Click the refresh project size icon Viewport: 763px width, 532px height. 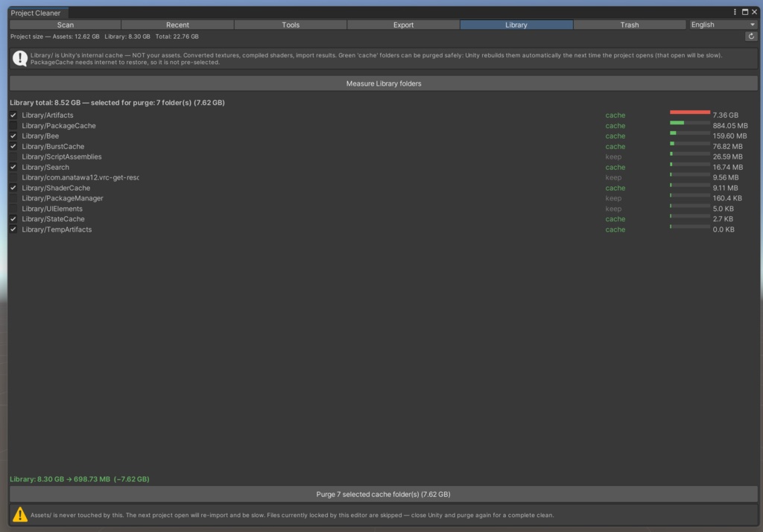click(x=751, y=37)
